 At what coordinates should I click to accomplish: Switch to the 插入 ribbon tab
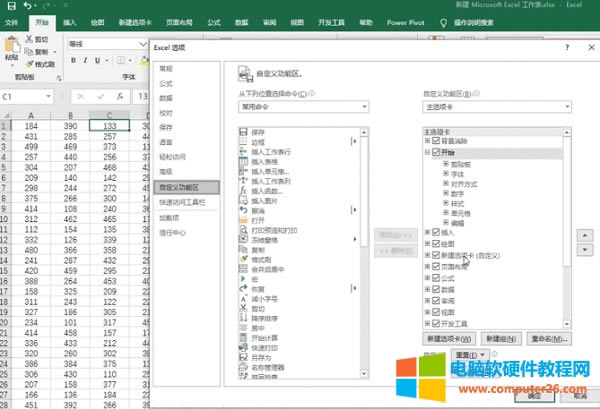[69, 21]
